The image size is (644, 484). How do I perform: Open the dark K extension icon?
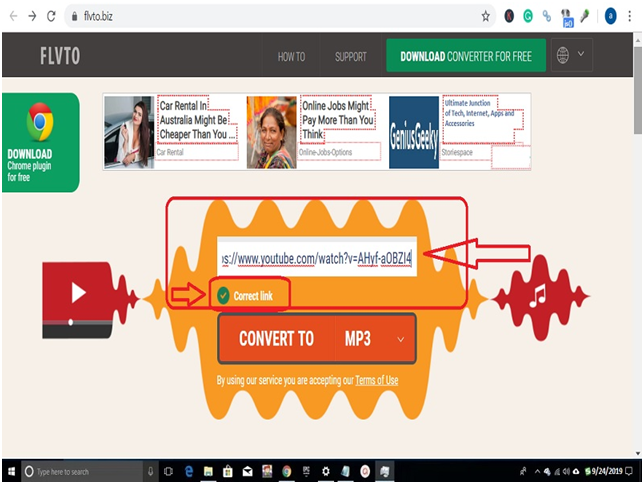tap(509, 16)
